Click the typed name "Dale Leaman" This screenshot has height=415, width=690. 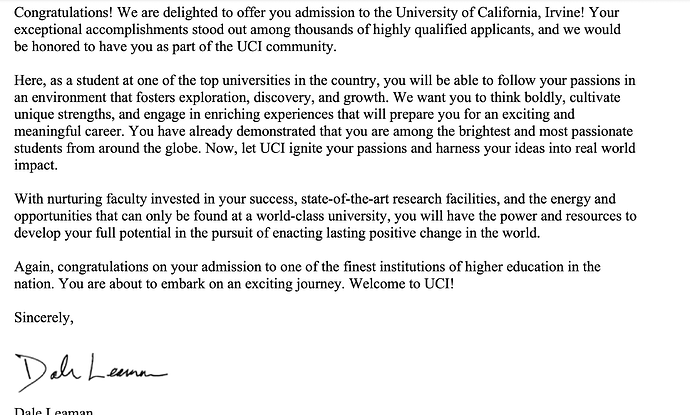[x=57, y=408]
